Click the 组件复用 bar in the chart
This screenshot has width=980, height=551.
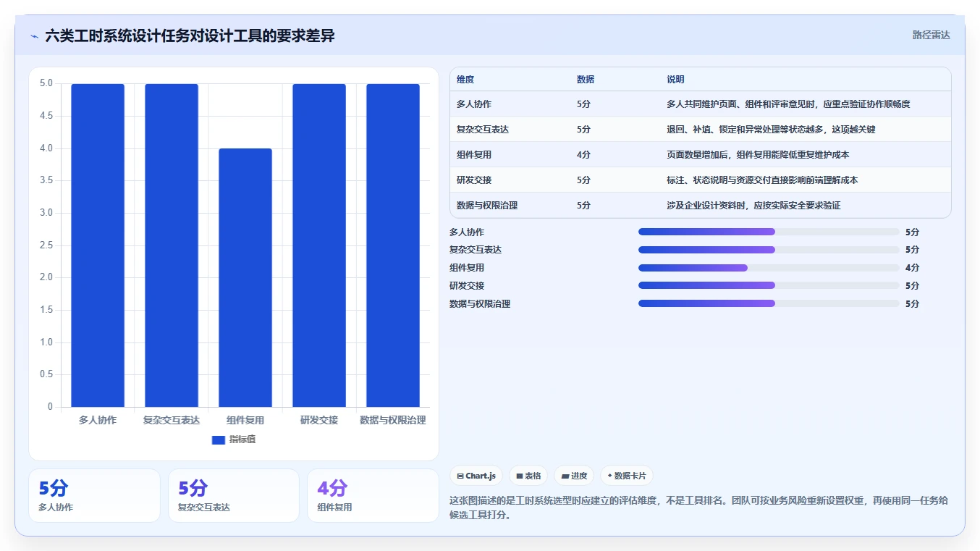[245, 278]
